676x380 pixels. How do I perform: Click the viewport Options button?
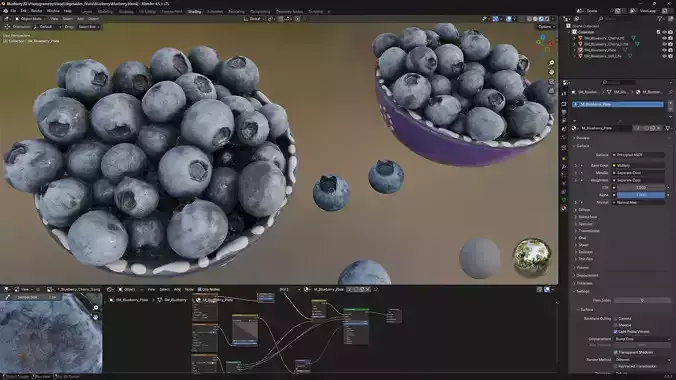pos(546,27)
